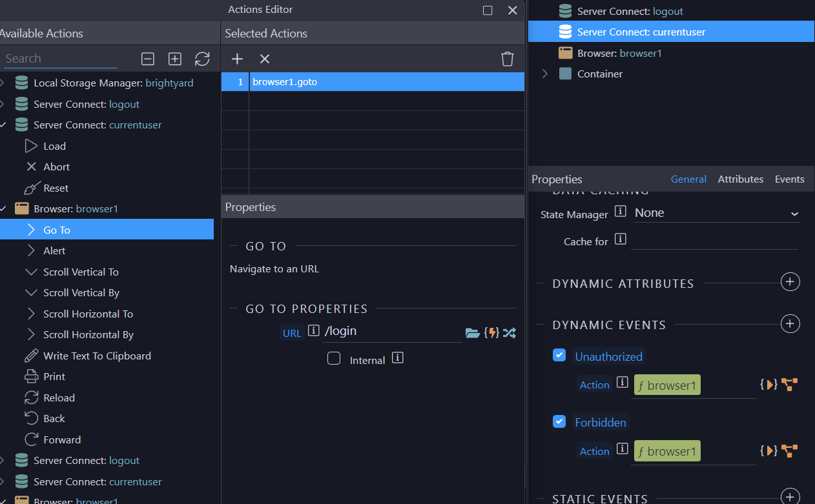Expand the Container tree item
This screenshot has width=815, height=504.
point(544,74)
